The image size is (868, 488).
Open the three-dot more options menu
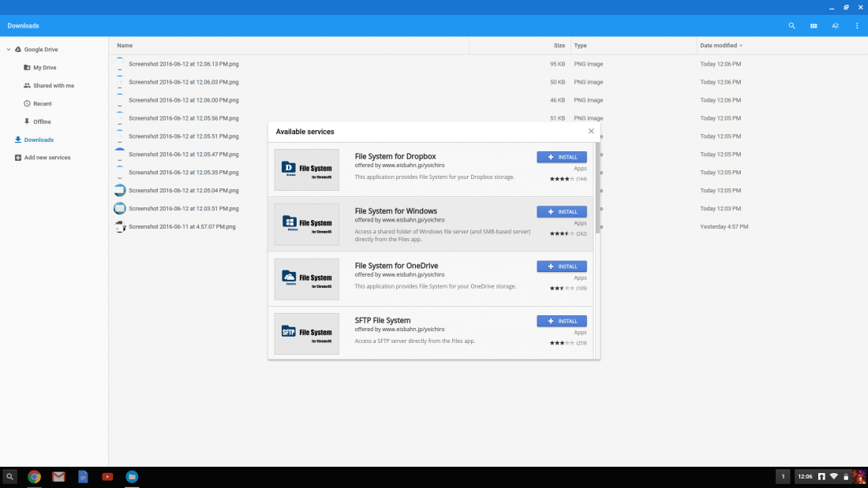point(857,26)
